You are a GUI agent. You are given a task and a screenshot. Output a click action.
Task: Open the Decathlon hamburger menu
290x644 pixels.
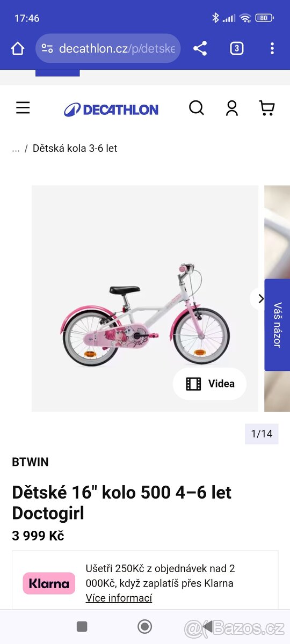[x=23, y=108]
